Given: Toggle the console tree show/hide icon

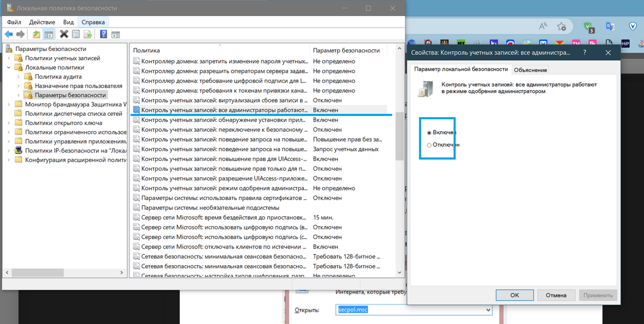Looking at the screenshot, I should [x=48, y=34].
